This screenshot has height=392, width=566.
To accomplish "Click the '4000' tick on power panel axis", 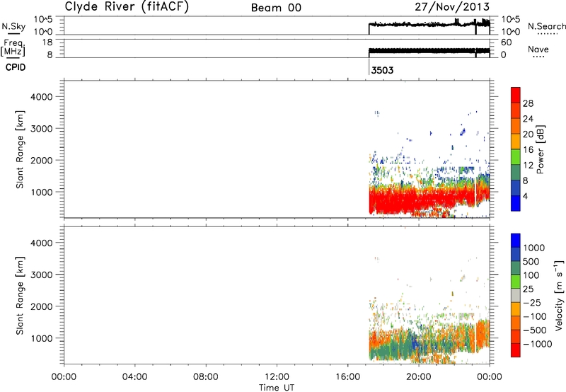I will 42,97.
